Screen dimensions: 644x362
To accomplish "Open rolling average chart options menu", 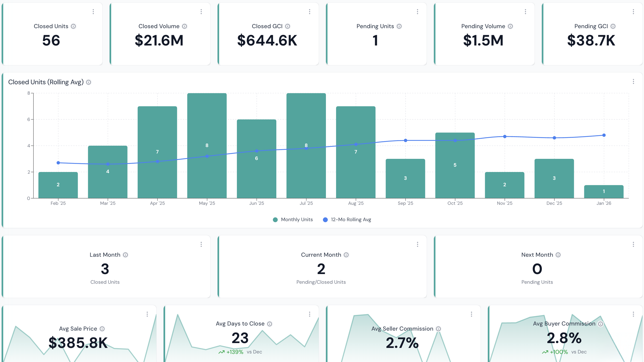I will pyautogui.click(x=633, y=81).
